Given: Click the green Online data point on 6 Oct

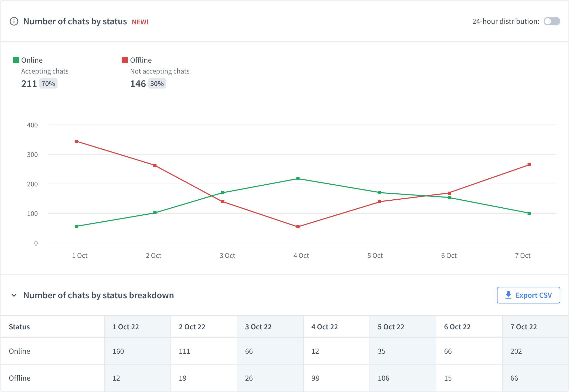Looking at the screenshot, I should 449,198.
